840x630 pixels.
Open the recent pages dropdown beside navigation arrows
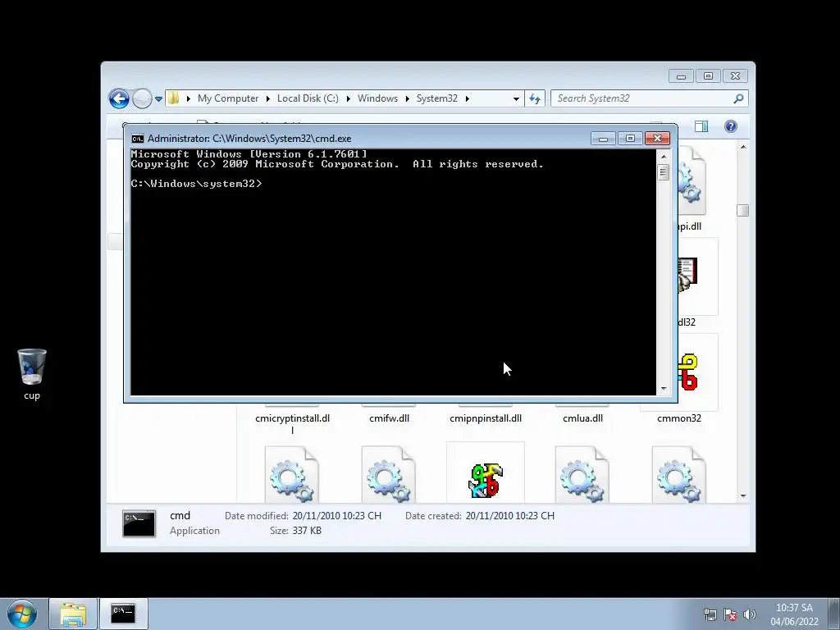click(x=158, y=99)
